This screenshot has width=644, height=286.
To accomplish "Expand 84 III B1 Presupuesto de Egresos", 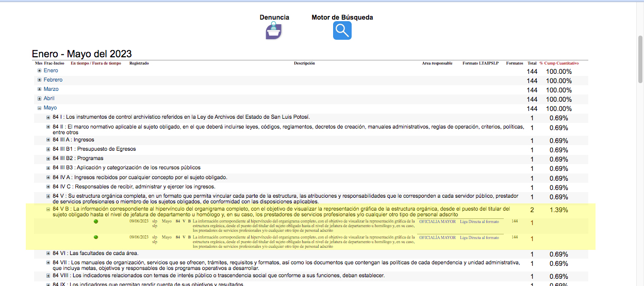I will 49,149.
